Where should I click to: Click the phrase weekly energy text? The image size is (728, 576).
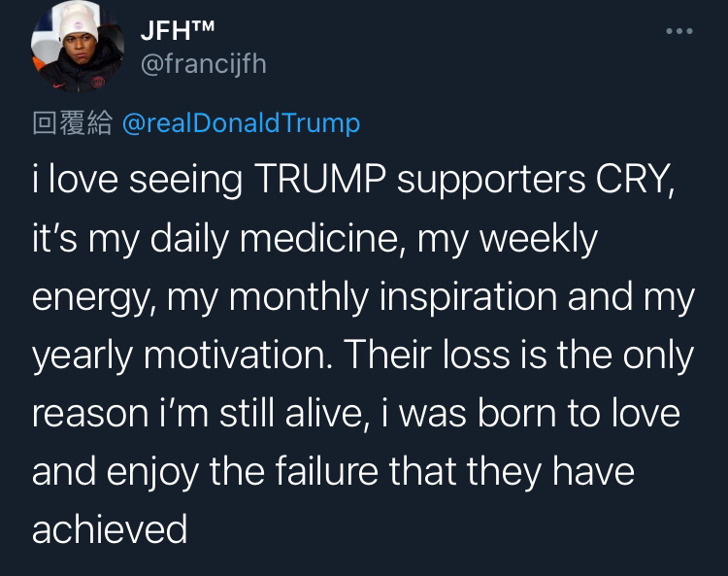coord(314,267)
